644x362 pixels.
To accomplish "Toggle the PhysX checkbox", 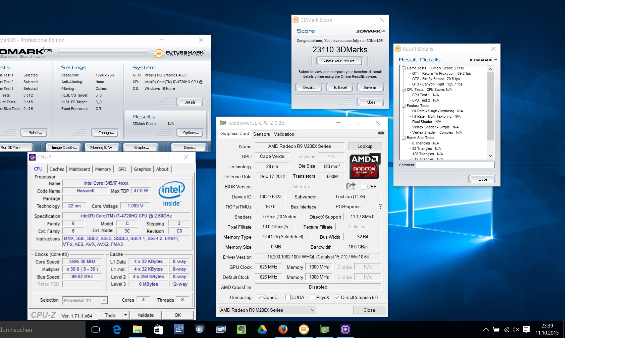I will pos(313,297).
